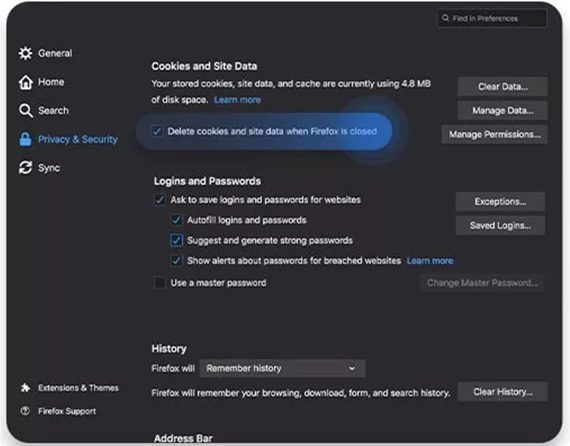Open Saved Logins dialog
570x446 pixels.
(x=500, y=225)
